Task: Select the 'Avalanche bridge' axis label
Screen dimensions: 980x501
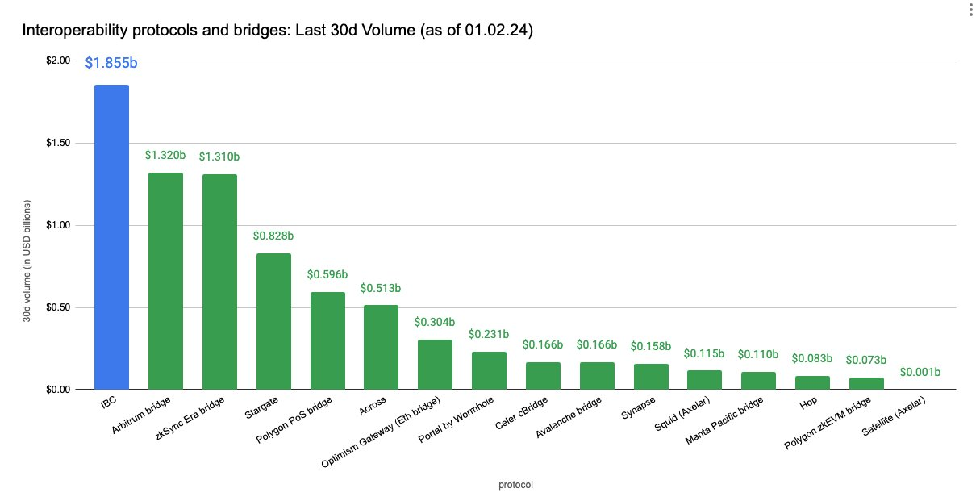Action: (x=569, y=416)
